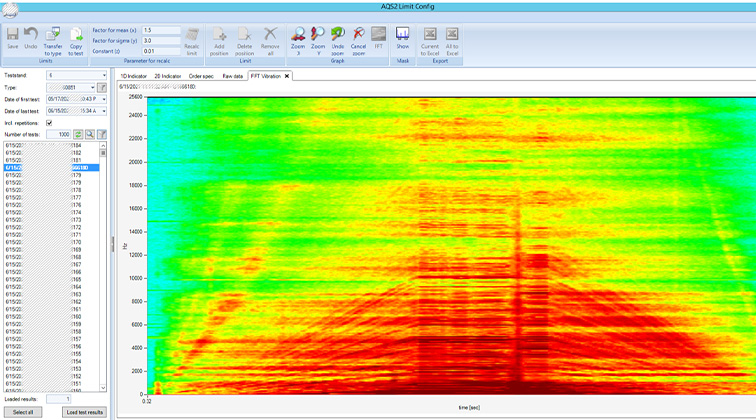Click Factor for mean (x) field

161,30
